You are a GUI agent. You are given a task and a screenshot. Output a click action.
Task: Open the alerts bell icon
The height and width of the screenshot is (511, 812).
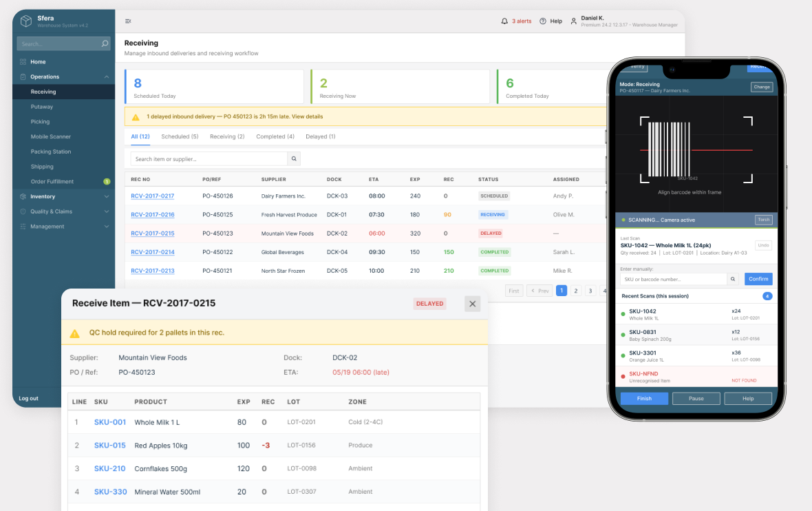pyautogui.click(x=504, y=21)
